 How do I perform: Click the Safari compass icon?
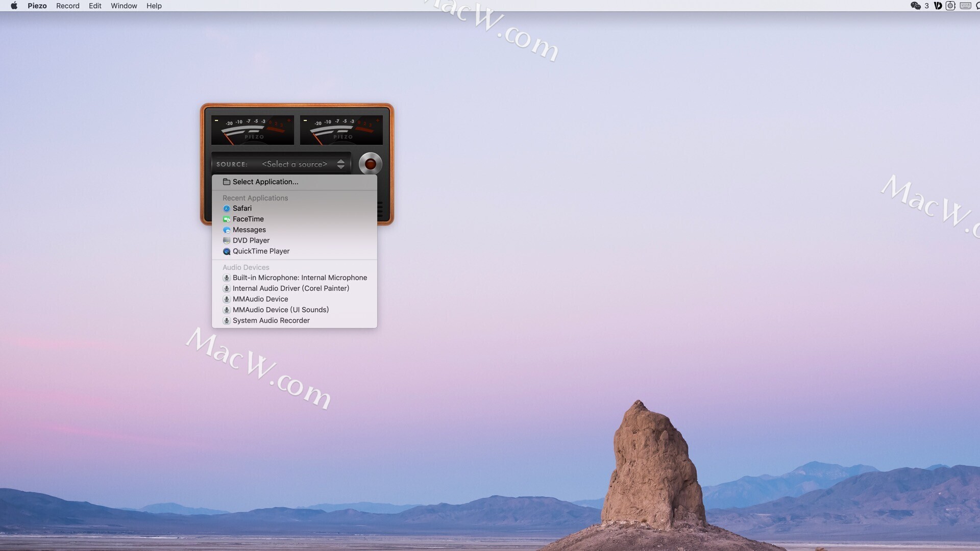[x=227, y=209]
